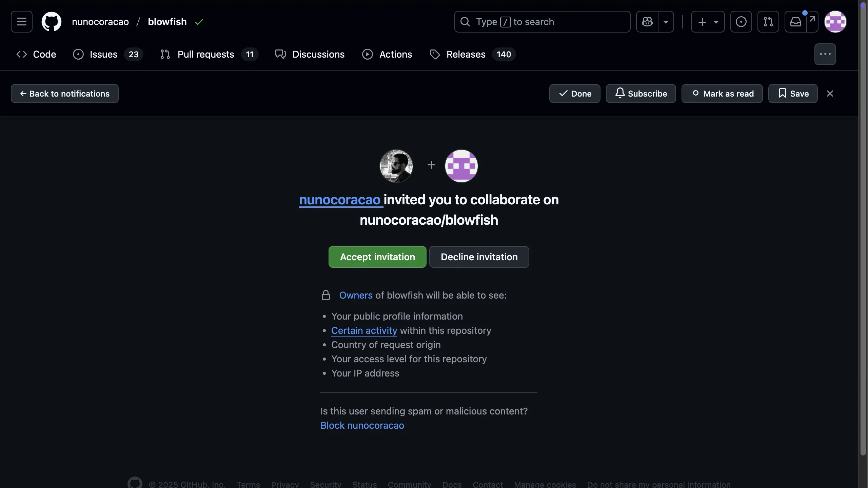Open the issues icon in header

[741, 22]
